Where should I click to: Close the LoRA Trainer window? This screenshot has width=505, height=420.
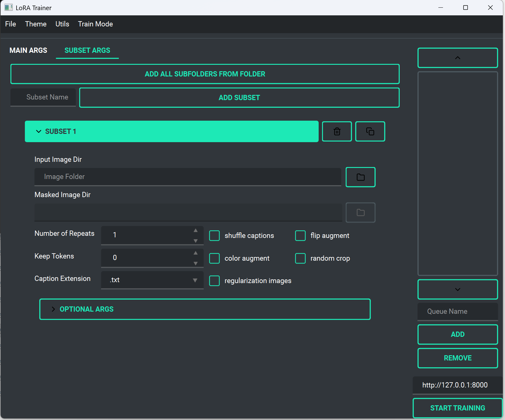(490, 8)
